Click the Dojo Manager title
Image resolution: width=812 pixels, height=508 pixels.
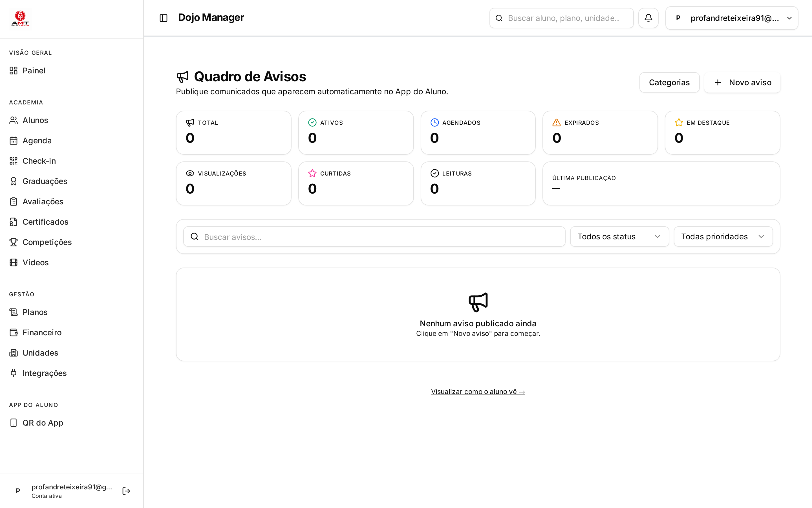pyautogui.click(x=211, y=17)
